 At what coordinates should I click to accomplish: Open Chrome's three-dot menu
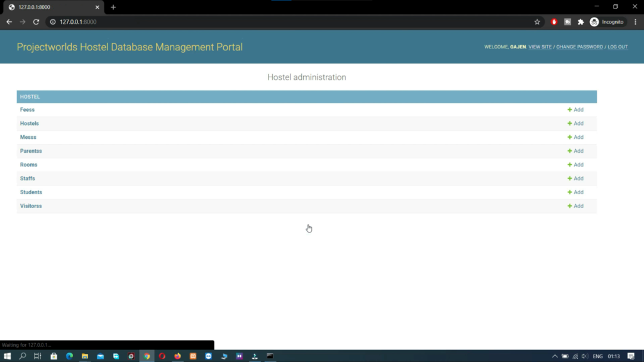pyautogui.click(x=636, y=21)
